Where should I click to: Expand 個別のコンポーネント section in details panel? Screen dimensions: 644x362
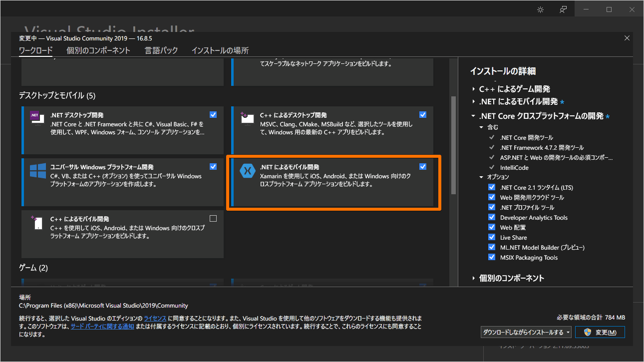[474, 278]
